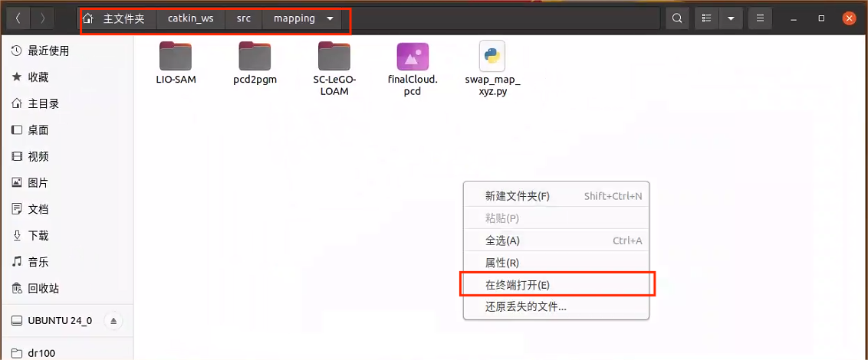The image size is (868, 360).
Task: Click the 主文件夹 path label
Action: click(x=123, y=19)
